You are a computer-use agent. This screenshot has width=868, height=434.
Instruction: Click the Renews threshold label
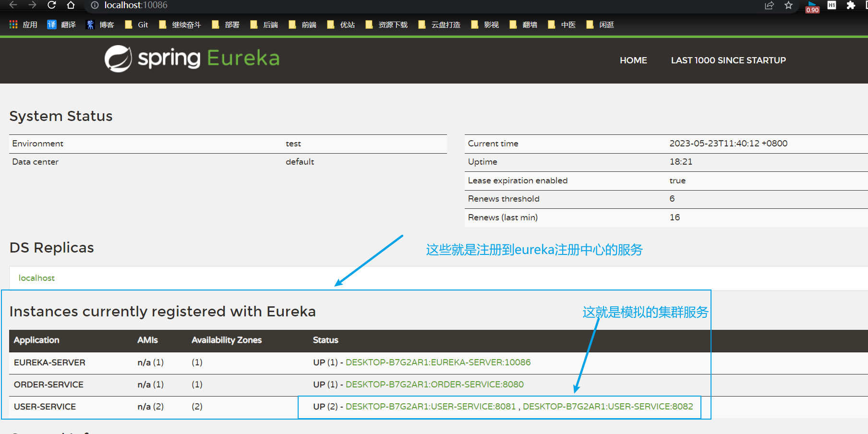[x=504, y=199]
